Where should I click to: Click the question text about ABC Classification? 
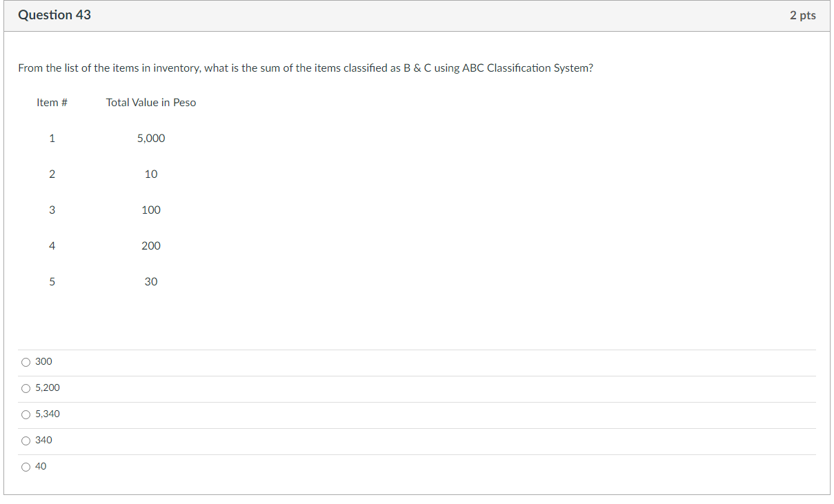pyautogui.click(x=306, y=68)
